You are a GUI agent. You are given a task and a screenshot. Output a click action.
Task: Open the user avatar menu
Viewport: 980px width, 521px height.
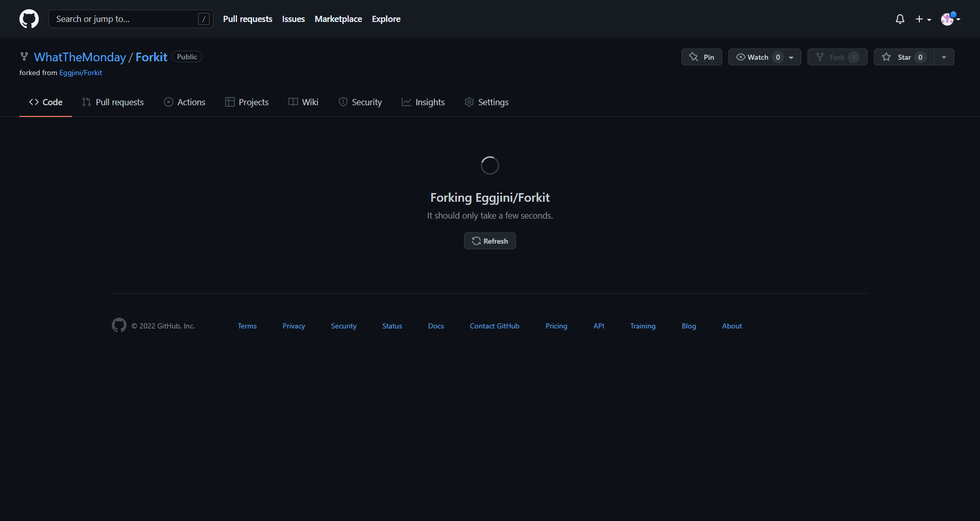[x=950, y=19]
